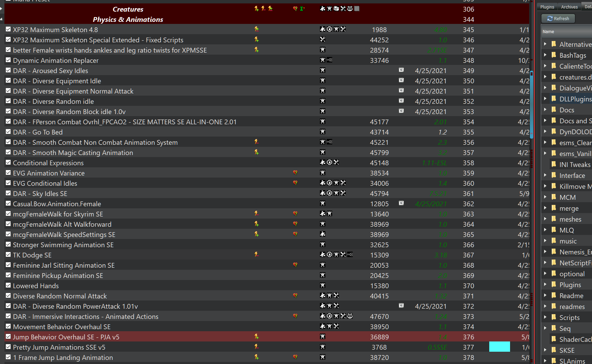
Task: Click Nexus ID 47670
Action: pyautogui.click(x=379, y=317)
